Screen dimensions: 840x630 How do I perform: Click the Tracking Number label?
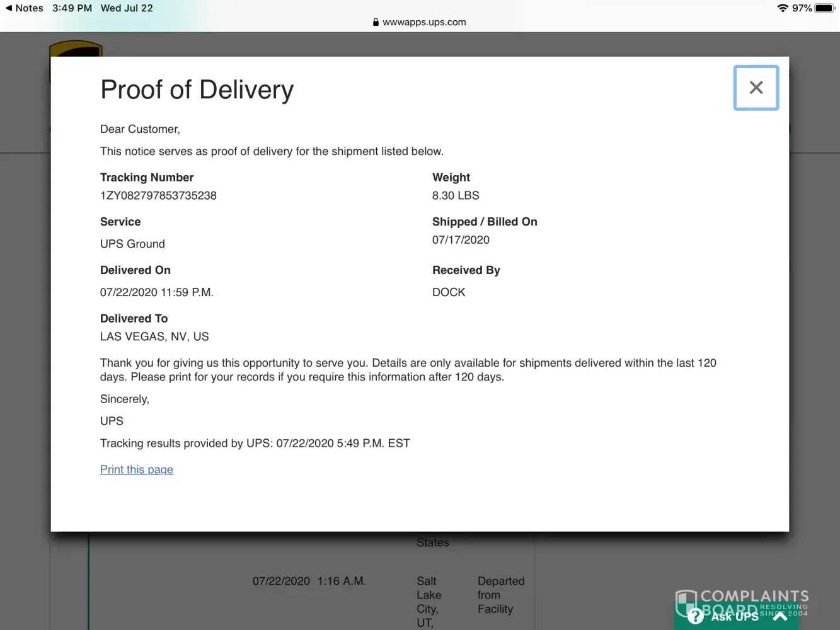coord(147,178)
